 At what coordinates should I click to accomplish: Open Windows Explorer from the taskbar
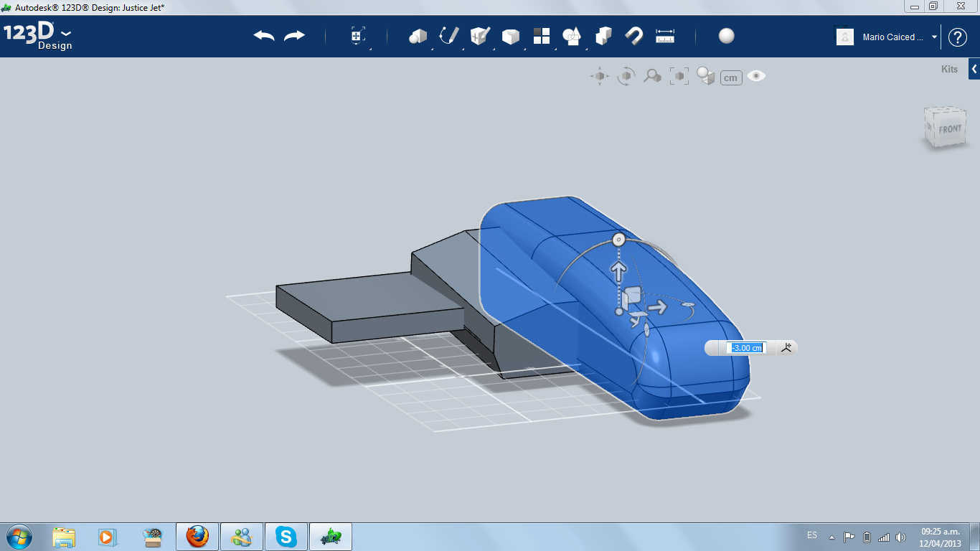64,537
